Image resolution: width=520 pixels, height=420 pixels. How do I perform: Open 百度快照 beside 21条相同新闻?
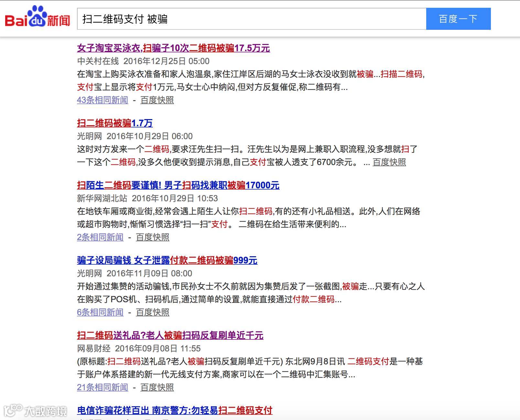click(x=157, y=387)
